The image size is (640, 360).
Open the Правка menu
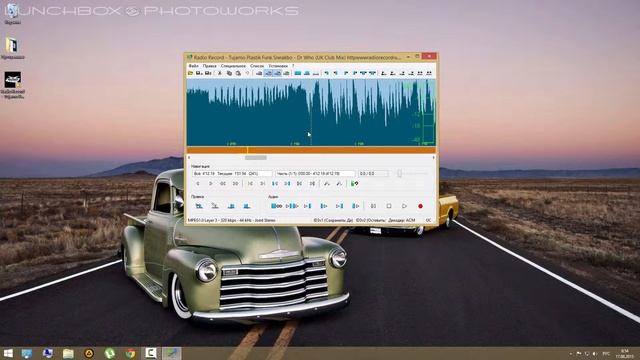click(x=209, y=66)
